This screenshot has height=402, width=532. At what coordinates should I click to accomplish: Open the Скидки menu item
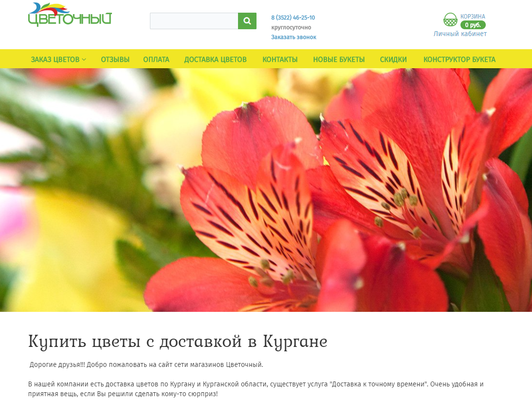pos(393,59)
